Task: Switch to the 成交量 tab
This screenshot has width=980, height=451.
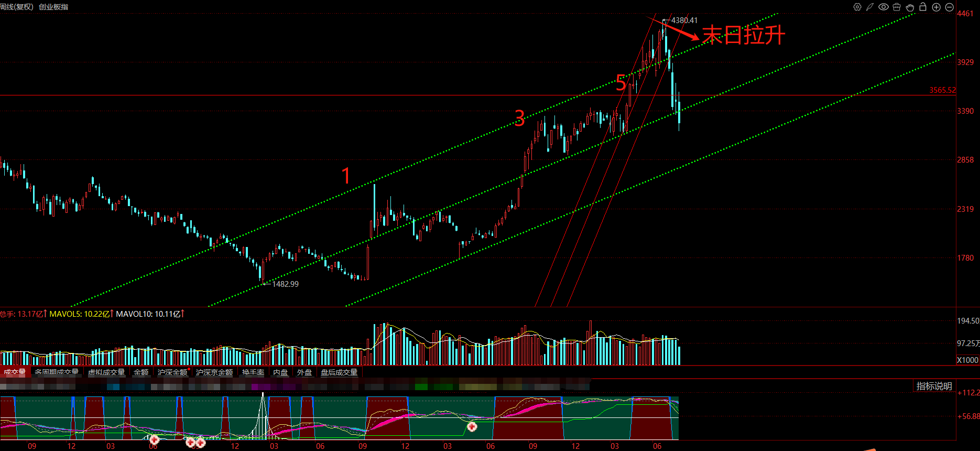Action: coord(15,372)
